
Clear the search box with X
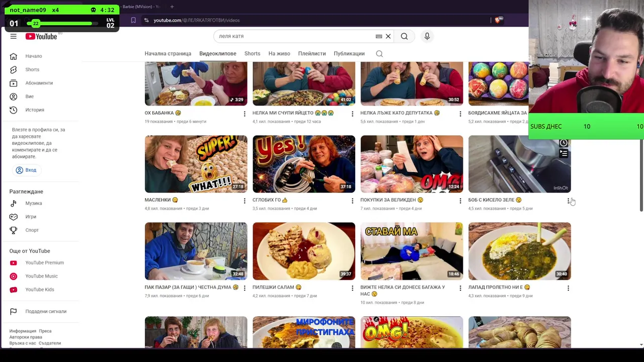(388, 36)
